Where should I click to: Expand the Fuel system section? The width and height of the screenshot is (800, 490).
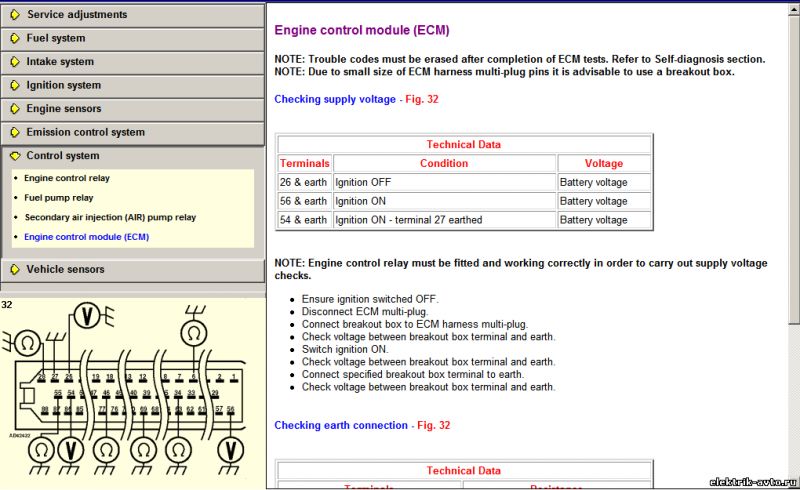(x=133, y=38)
